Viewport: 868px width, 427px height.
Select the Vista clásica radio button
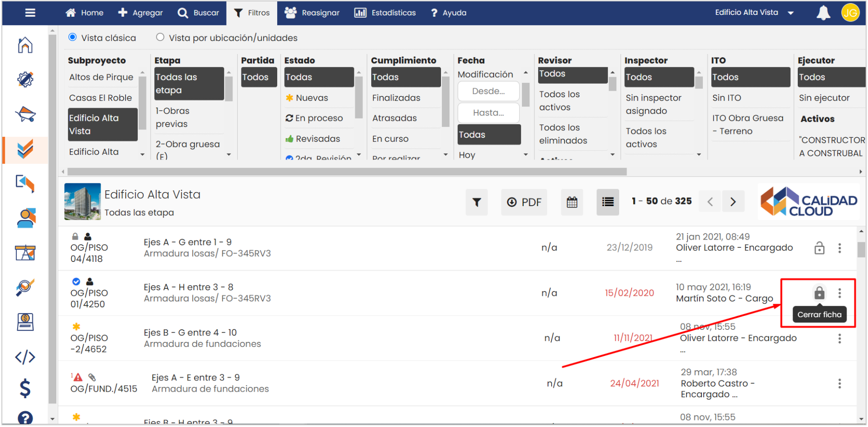(73, 37)
